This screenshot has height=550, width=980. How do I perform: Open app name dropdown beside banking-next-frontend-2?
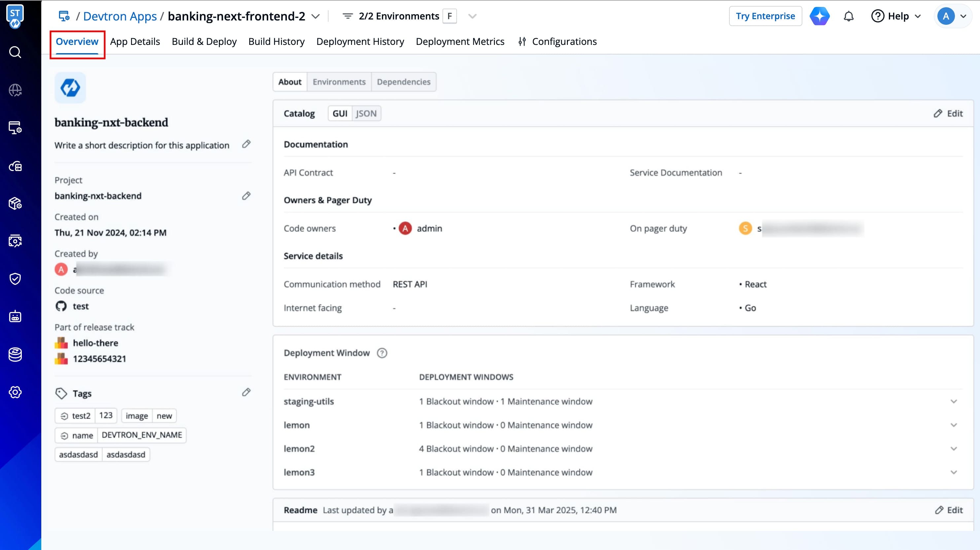[x=315, y=17]
